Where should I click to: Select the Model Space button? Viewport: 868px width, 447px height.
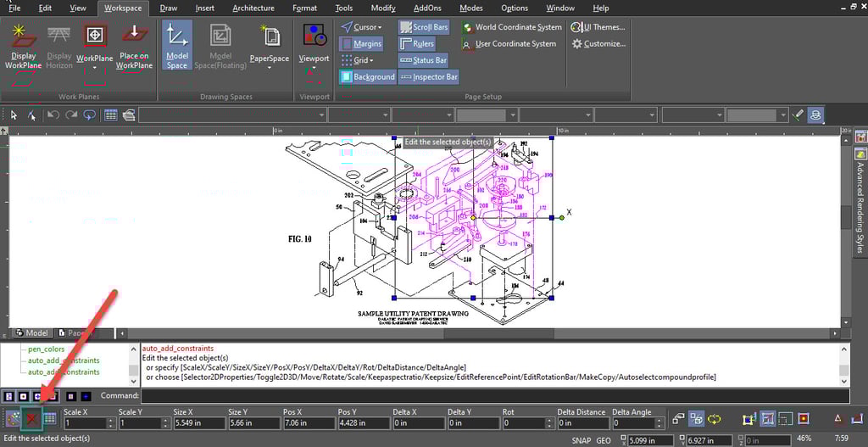[x=177, y=47]
